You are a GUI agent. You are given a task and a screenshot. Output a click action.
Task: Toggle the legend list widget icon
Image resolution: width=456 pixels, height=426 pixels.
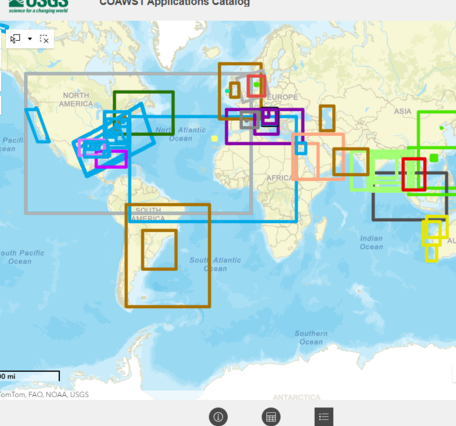click(x=324, y=417)
